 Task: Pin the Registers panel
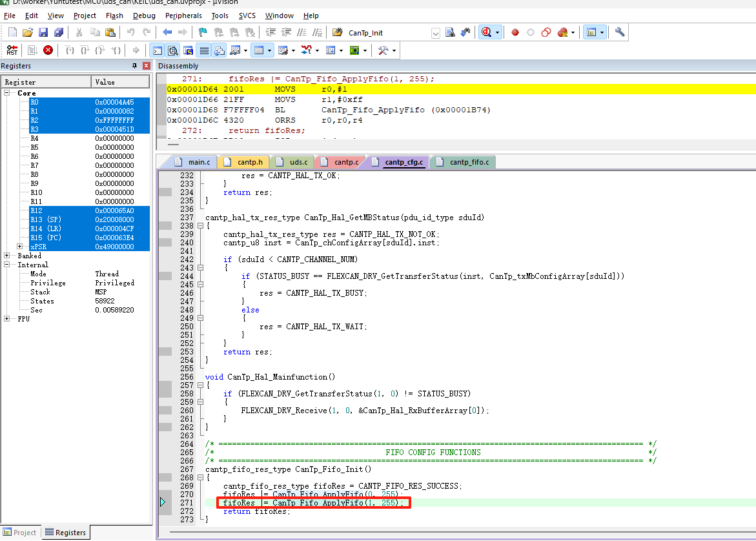134,66
